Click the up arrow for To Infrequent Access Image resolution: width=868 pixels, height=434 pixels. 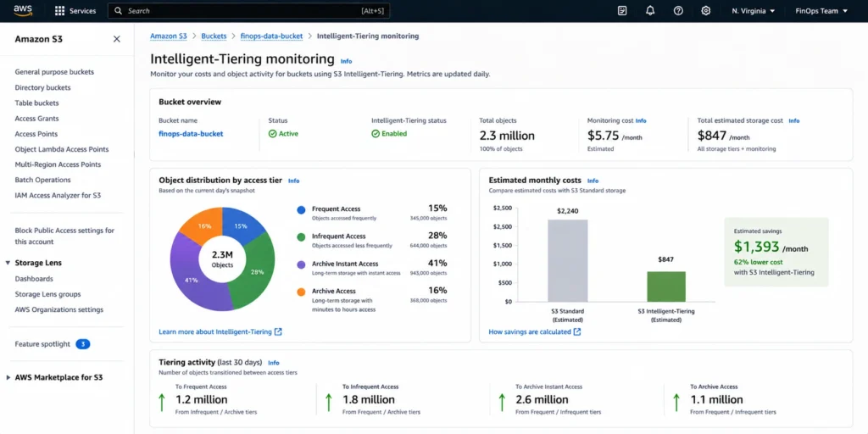[x=329, y=403]
